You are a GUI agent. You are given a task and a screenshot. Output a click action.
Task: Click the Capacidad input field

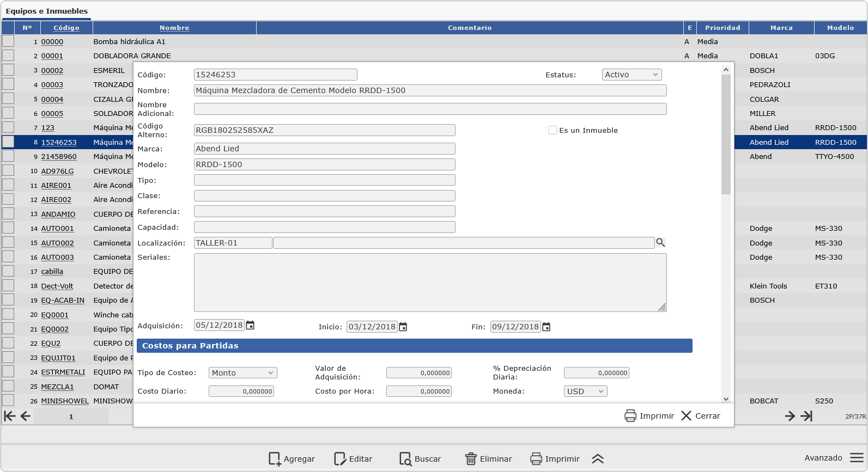tap(325, 227)
